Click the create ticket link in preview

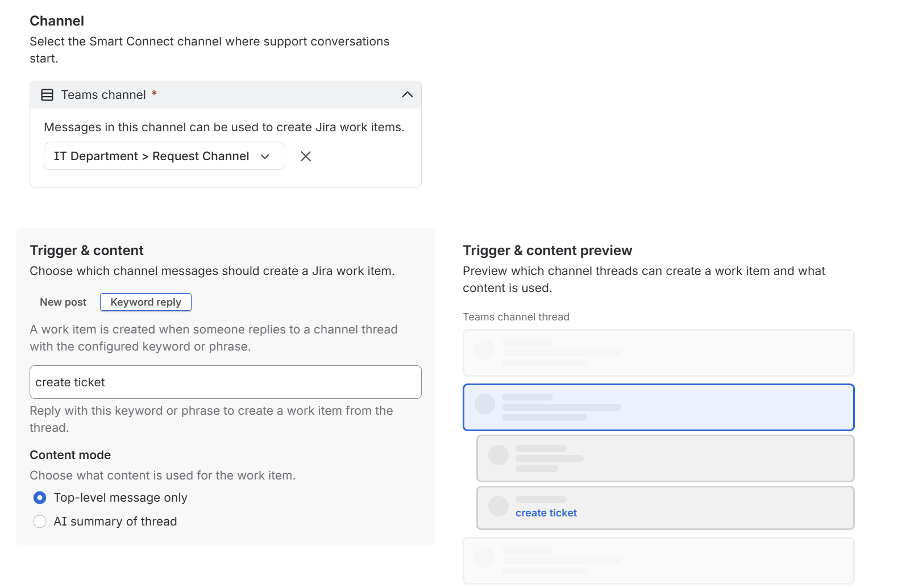click(546, 513)
